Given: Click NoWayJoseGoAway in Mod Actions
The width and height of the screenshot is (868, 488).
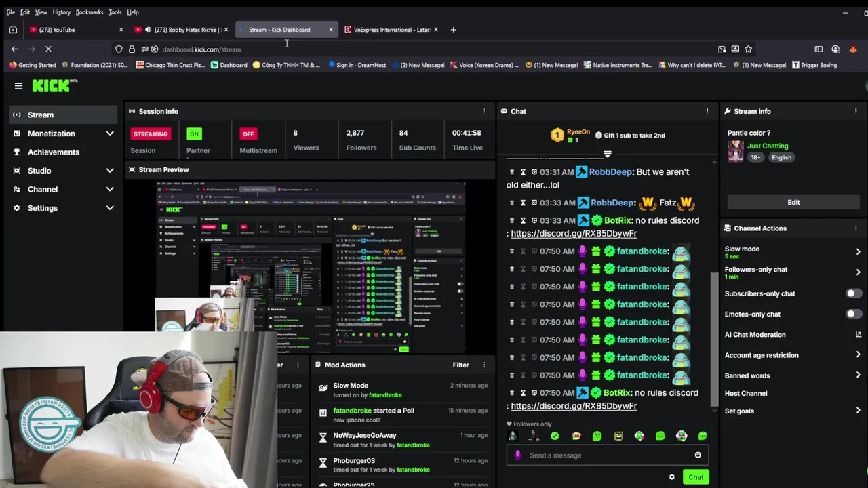Looking at the screenshot, I should [x=365, y=435].
